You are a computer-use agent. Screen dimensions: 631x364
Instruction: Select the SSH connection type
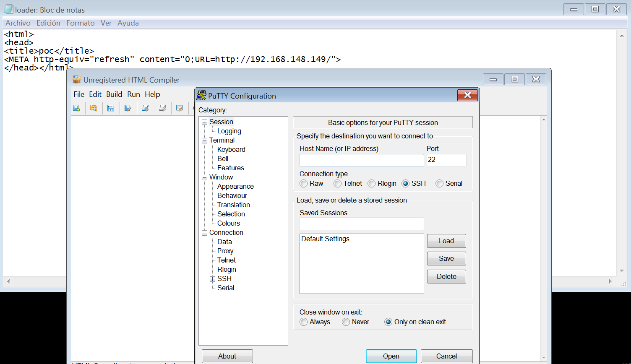(x=405, y=184)
